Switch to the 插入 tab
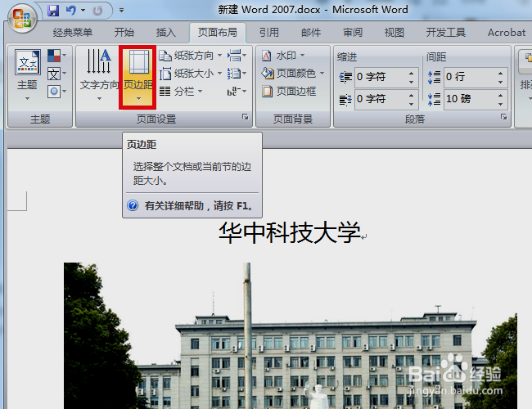The width and height of the screenshot is (532, 409). pos(166,33)
